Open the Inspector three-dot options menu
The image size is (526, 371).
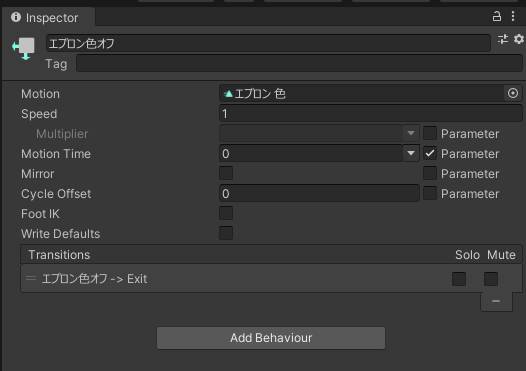click(513, 16)
